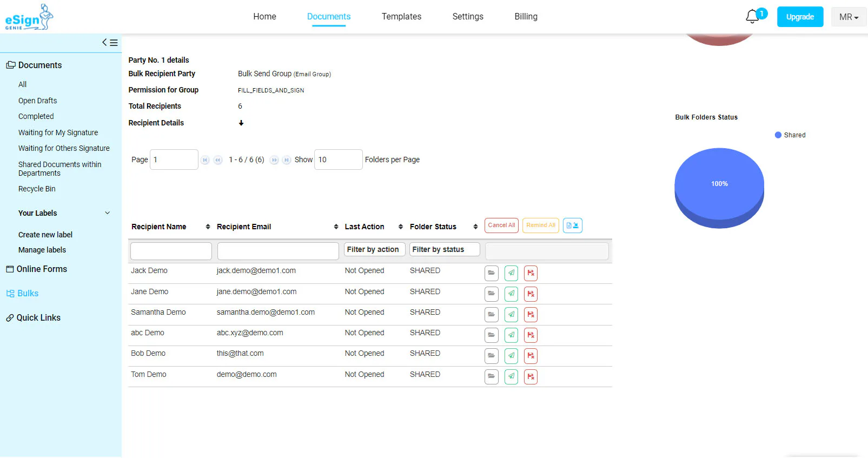Send reminder to Jack Demo
Viewport: 868px width, 458px height.
[511, 273]
